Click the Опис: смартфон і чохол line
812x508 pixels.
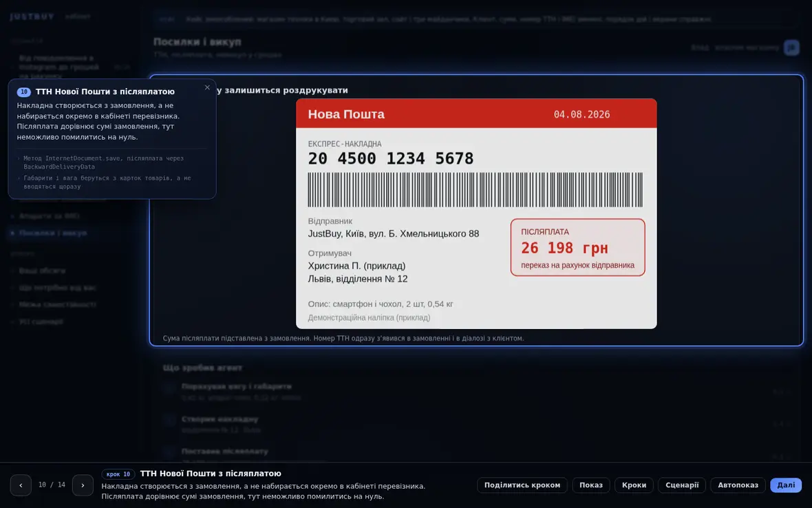coord(380,304)
